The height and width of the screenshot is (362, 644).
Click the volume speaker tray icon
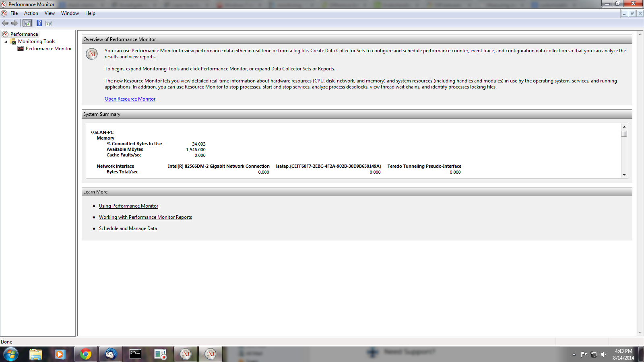(603, 354)
